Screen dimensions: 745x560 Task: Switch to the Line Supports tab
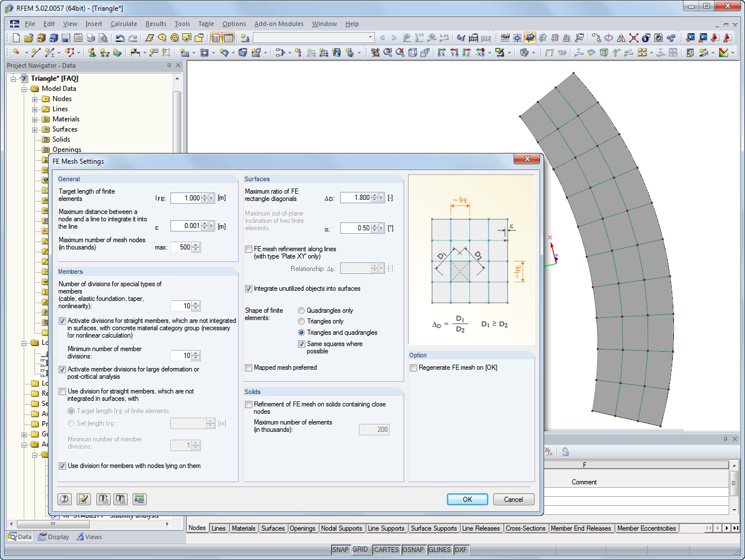(x=387, y=528)
